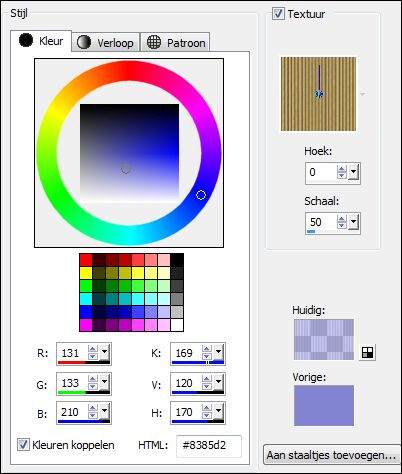The width and height of the screenshot is (402, 474).
Task: Toggle the Kleuren koppelen checkbox
Action: pyautogui.click(x=23, y=445)
